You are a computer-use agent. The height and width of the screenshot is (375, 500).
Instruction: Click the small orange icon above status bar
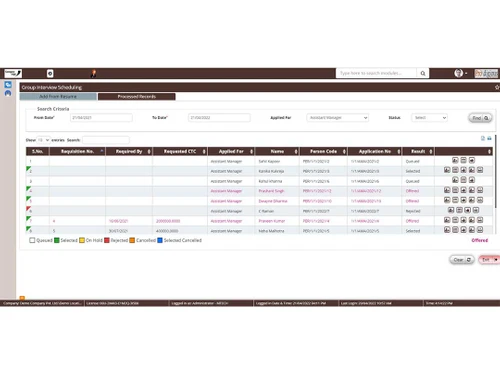22,298
